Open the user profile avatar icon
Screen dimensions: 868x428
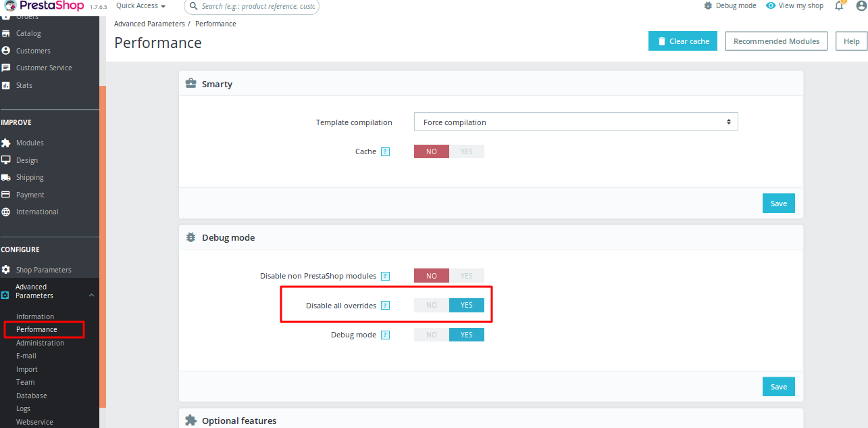tap(861, 5)
